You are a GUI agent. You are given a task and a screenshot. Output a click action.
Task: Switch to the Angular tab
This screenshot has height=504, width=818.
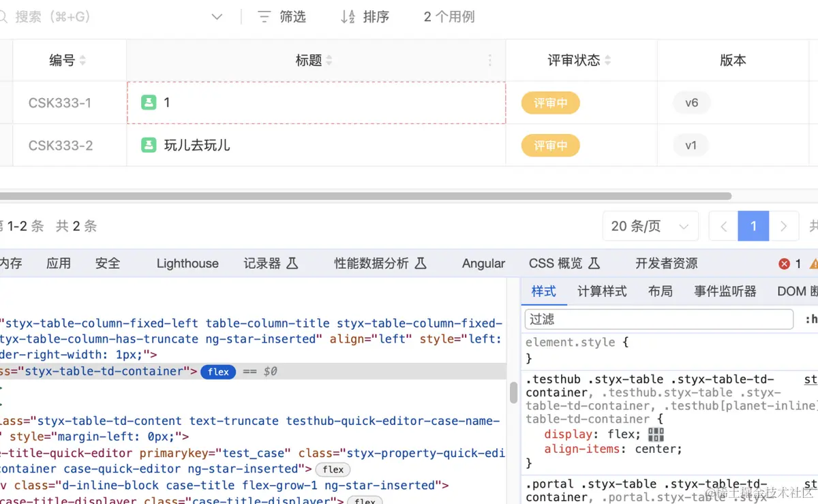point(483,264)
